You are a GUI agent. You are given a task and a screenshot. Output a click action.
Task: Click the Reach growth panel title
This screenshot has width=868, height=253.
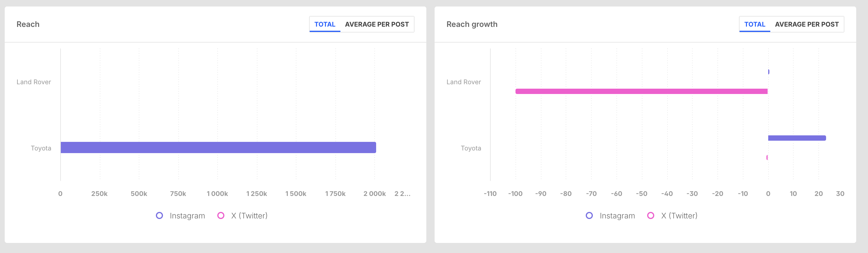coord(472,24)
